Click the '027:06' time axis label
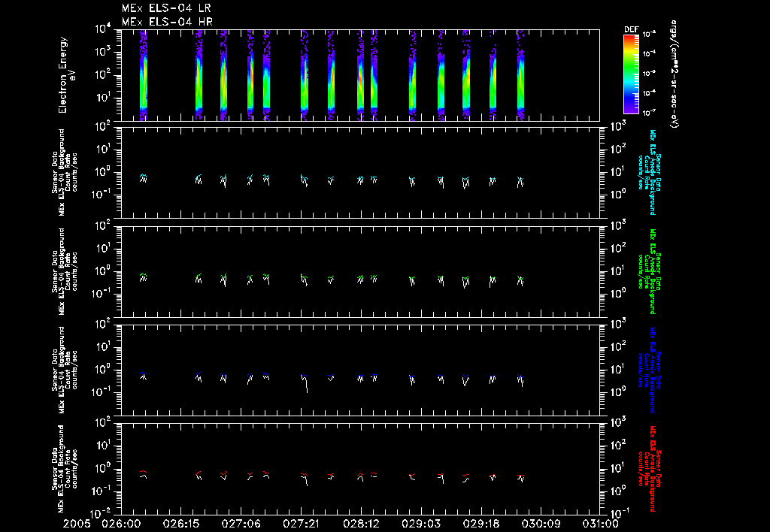Viewport: 770px width, 532px height. 241,524
